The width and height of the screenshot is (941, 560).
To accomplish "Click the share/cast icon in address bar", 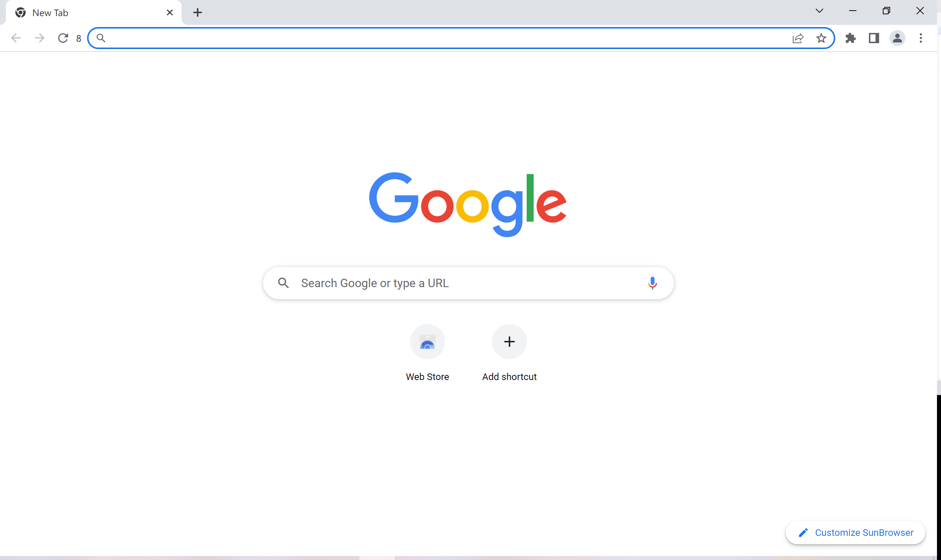I will click(798, 38).
